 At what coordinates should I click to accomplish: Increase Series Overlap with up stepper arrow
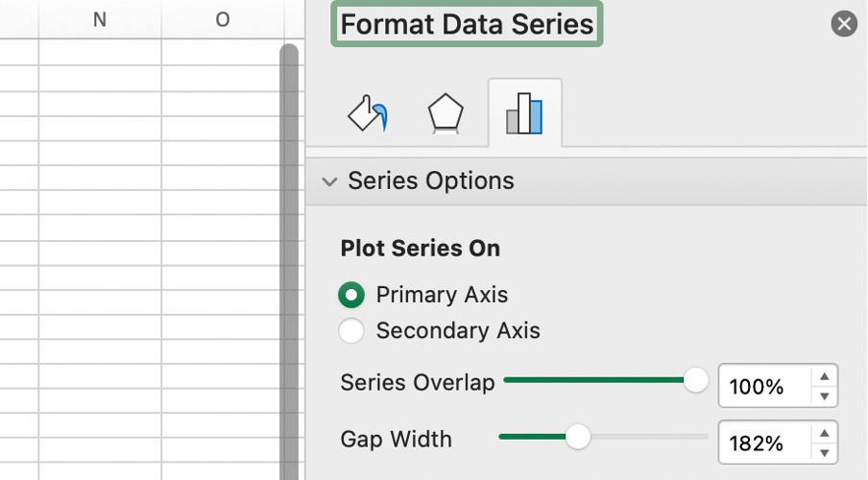[x=824, y=377]
